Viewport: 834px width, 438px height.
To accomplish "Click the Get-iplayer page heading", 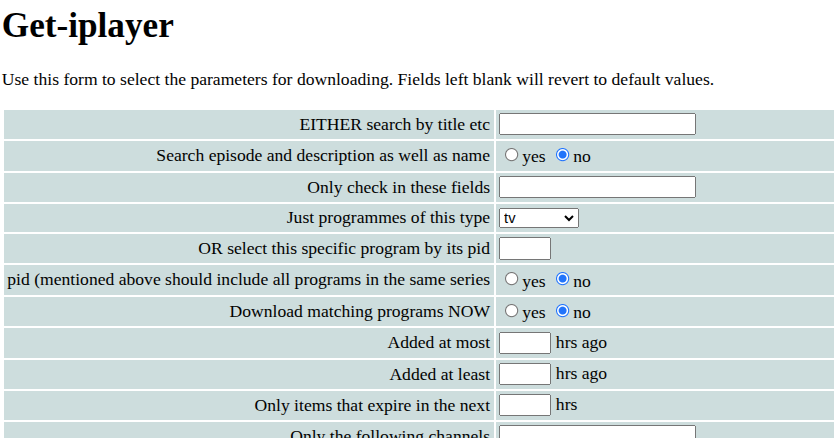I will [88, 27].
